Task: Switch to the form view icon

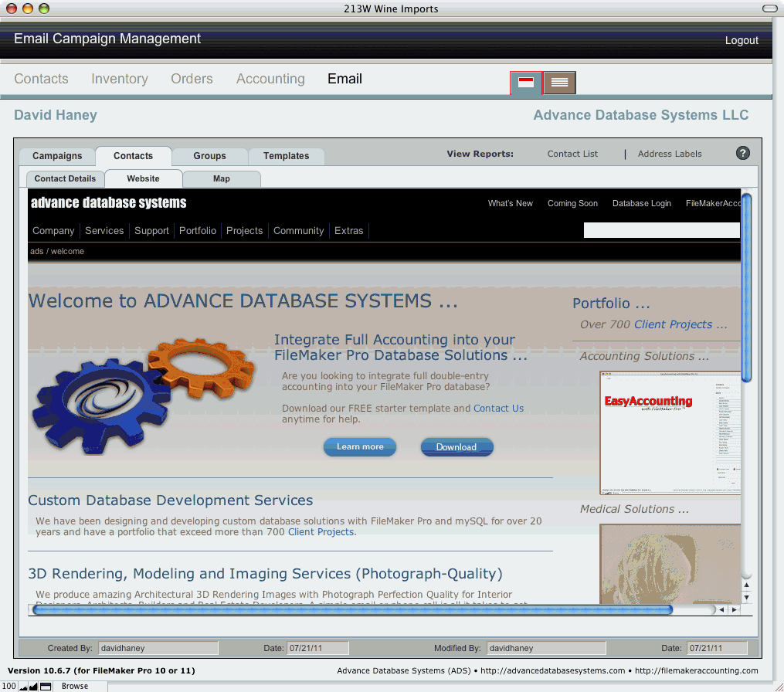Action: click(525, 83)
